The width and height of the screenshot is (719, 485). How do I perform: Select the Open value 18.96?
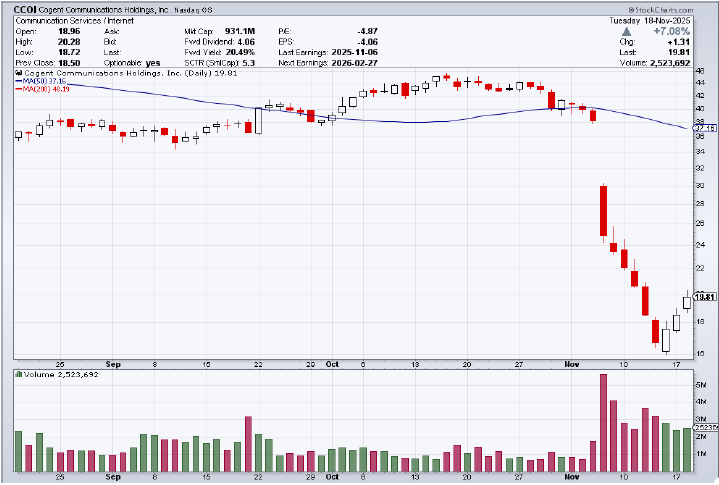69,31
